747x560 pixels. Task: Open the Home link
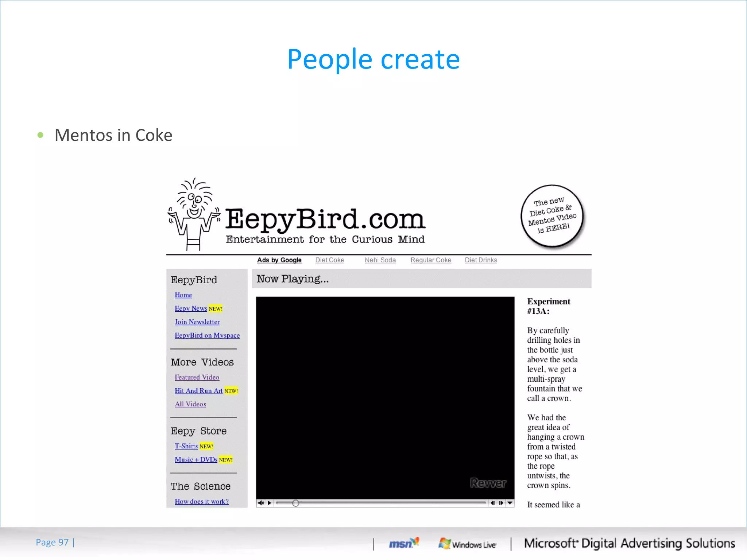click(x=183, y=295)
